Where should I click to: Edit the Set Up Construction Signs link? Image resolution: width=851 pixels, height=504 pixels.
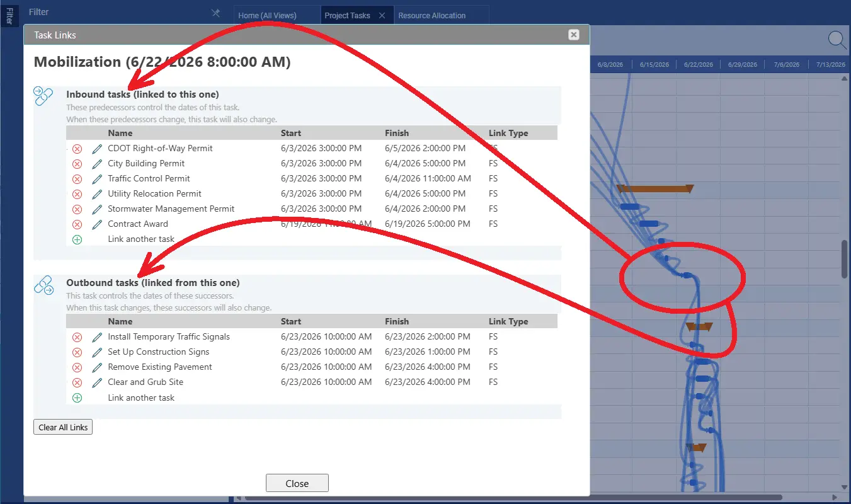97,352
